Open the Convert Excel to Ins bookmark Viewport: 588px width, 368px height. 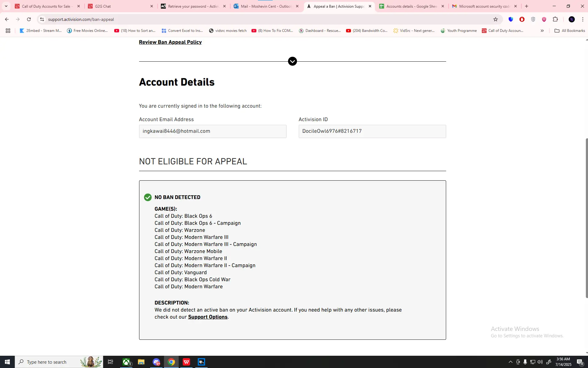182,31
